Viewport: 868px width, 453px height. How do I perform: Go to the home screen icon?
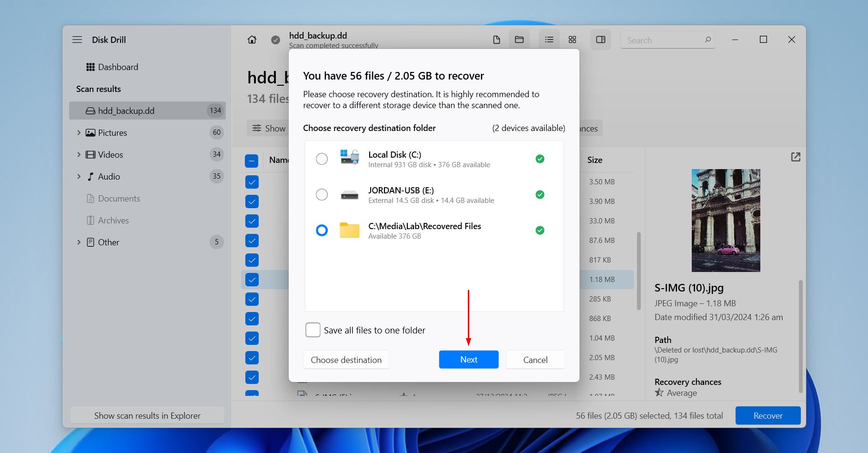(252, 40)
